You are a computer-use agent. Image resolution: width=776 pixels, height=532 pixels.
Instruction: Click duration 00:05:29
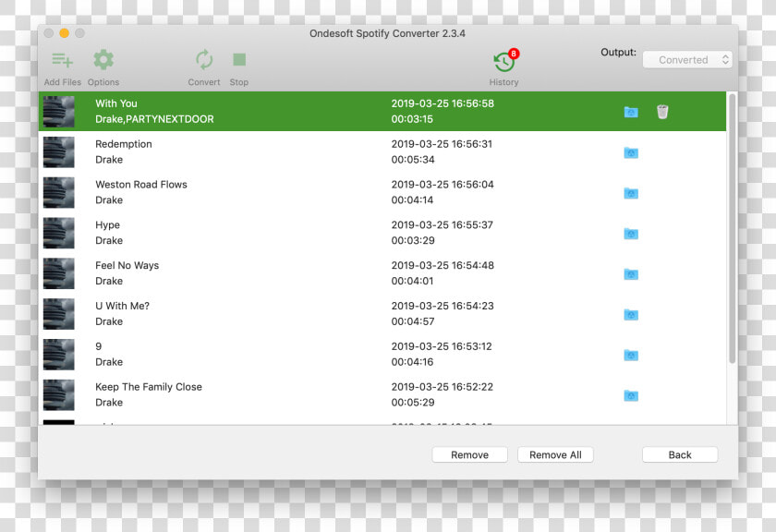pyautogui.click(x=413, y=403)
